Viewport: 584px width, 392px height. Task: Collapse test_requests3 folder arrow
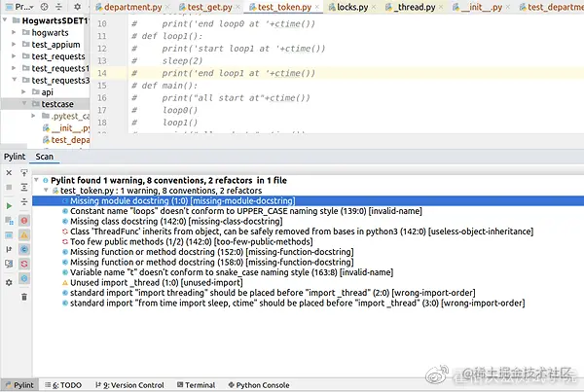[x=14, y=80]
